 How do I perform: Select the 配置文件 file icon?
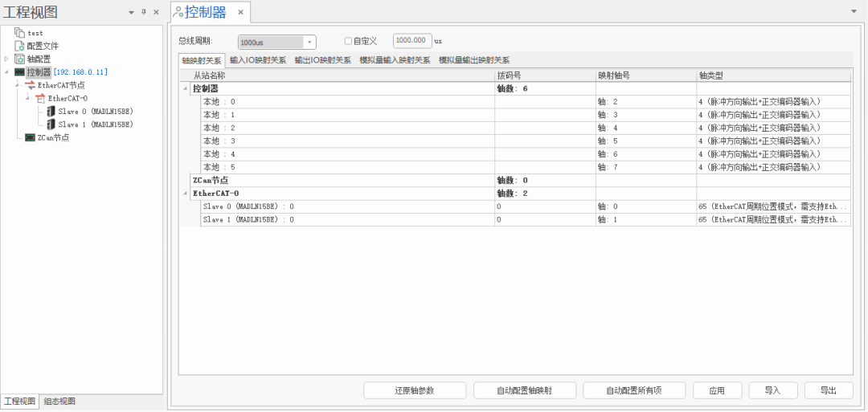[20, 46]
